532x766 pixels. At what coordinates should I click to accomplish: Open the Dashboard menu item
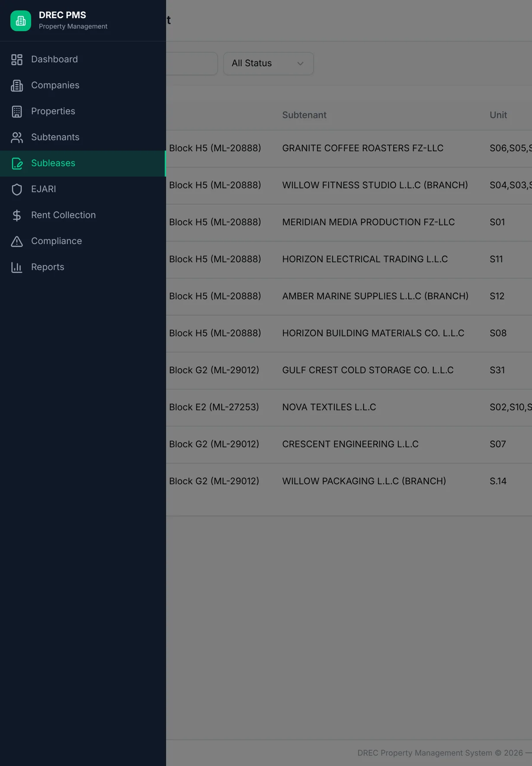83,60
